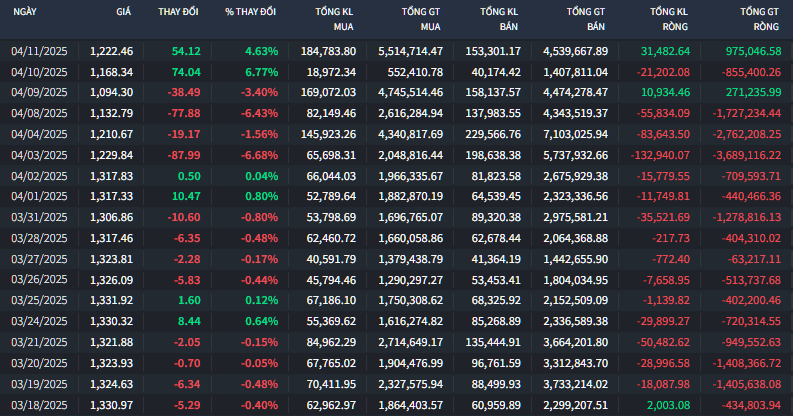Click the NGÀY column header

click(x=25, y=12)
